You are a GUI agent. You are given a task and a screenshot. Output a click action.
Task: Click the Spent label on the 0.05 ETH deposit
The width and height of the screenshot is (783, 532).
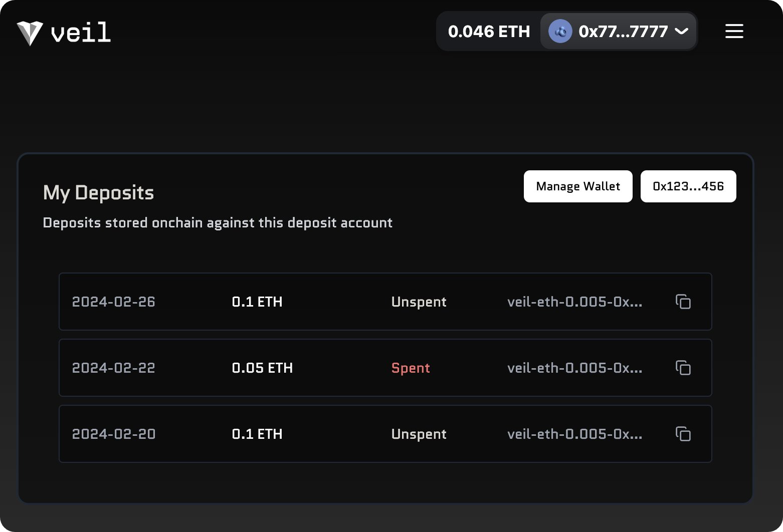click(410, 368)
